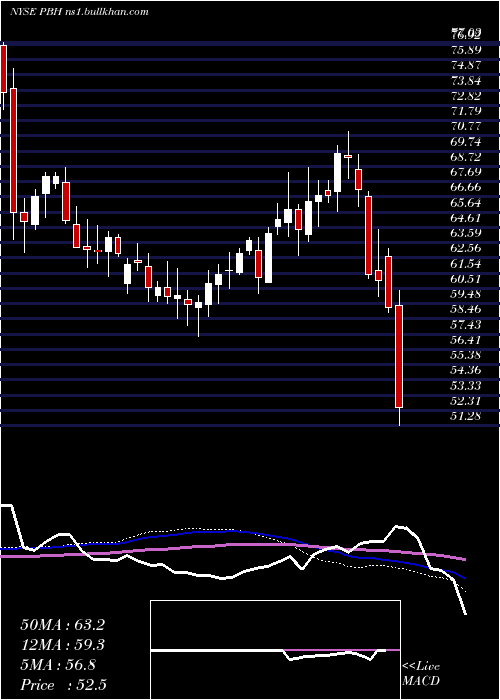Click the 72.82 price axis label
This screenshot has width=500, height=700.
pyautogui.click(x=466, y=96)
